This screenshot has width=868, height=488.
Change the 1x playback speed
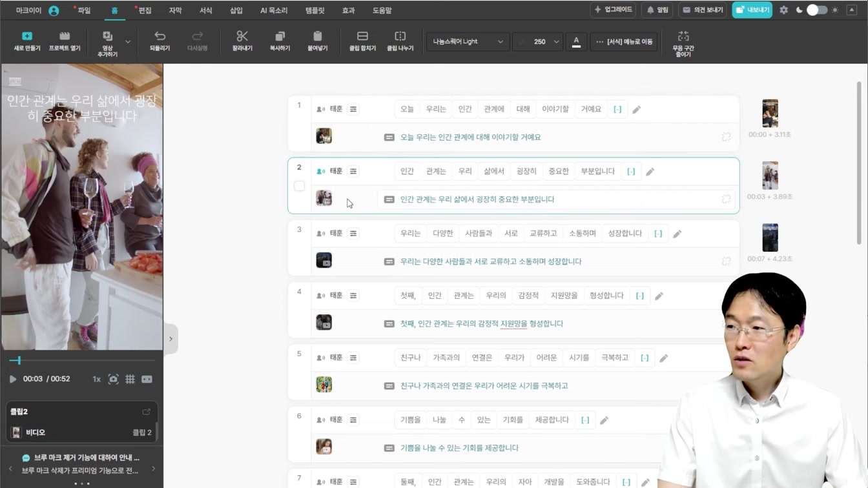[x=96, y=379]
